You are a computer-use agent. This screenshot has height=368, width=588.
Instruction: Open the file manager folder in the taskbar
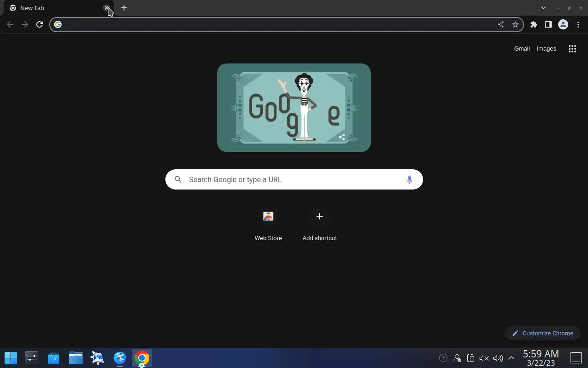pyautogui.click(x=76, y=358)
